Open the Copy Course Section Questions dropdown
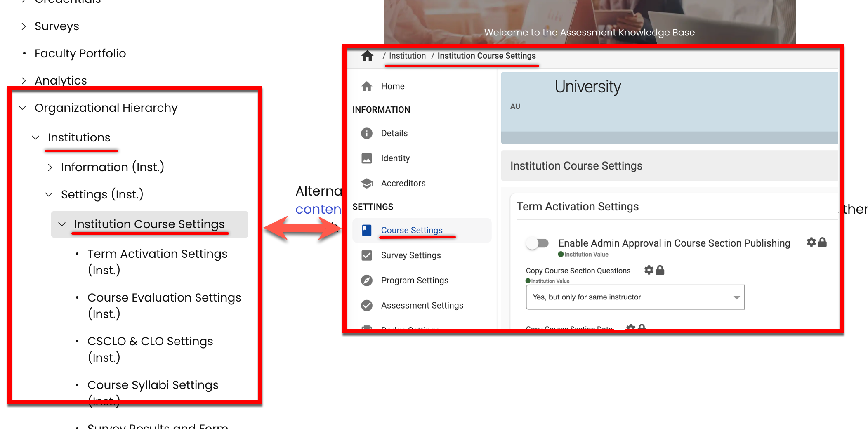Viewport: 868px width, 429px height. pos(635,297)
